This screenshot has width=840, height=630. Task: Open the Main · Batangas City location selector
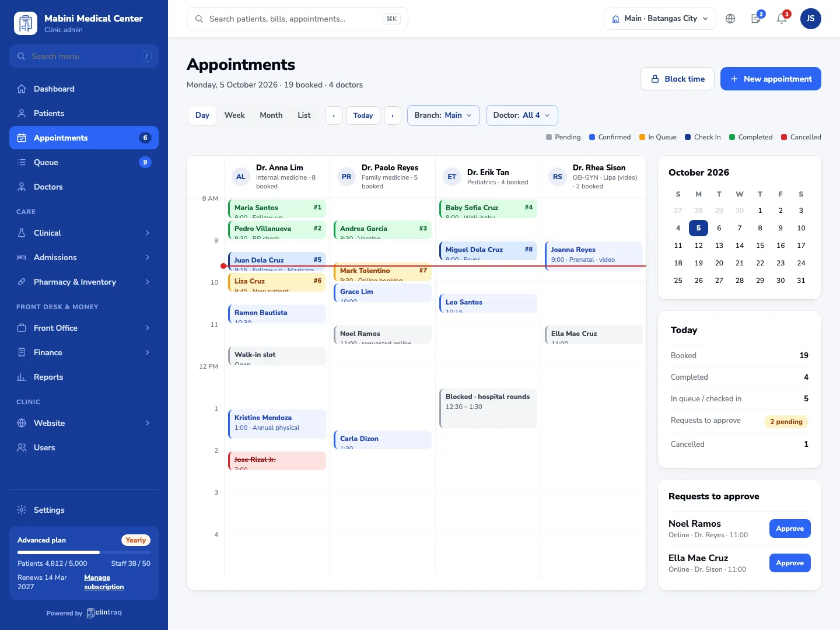click(660, 19)
